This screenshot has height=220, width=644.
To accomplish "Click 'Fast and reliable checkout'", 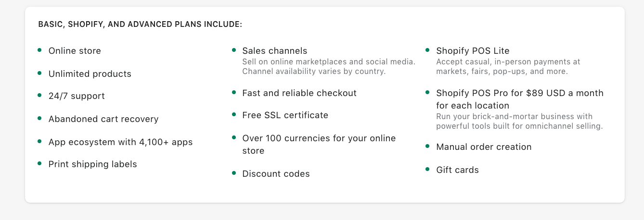I will click(299, 93).
